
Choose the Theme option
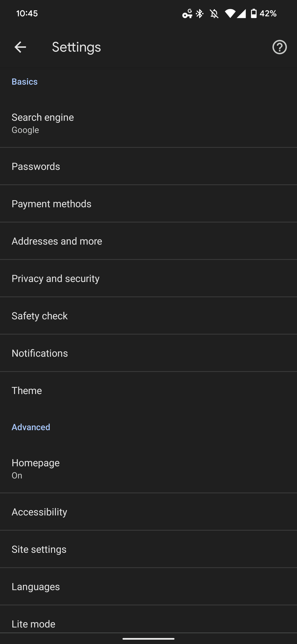[x=148, y=391]
